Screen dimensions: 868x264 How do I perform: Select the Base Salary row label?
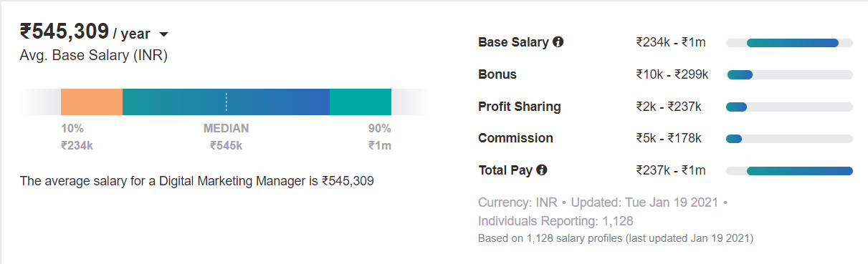pos(513,42)
